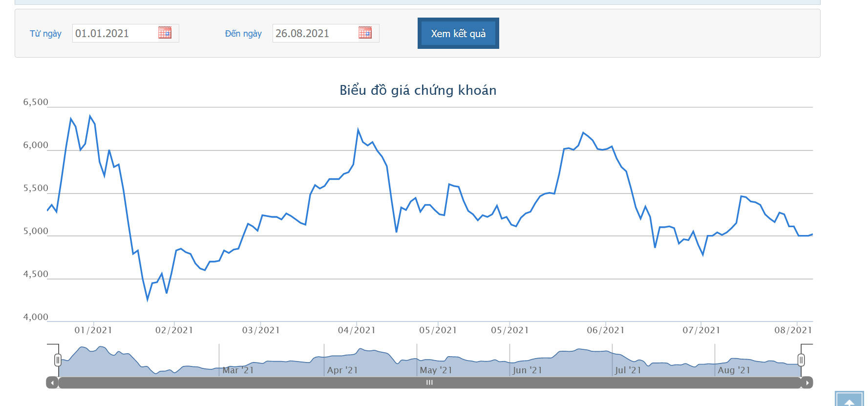Click the Từ ngày label
The image size is (868, 406).
click(45, 34)
